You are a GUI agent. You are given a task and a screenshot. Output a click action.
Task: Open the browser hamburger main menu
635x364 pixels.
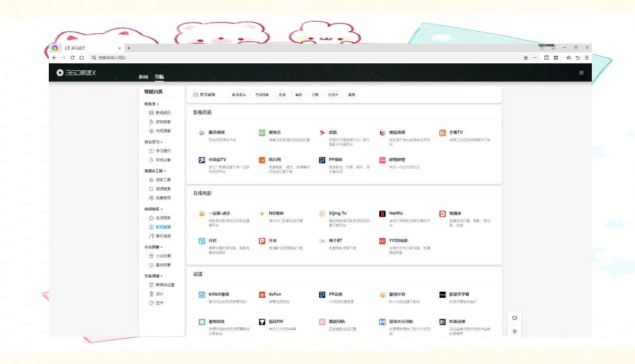coord(587,58)
